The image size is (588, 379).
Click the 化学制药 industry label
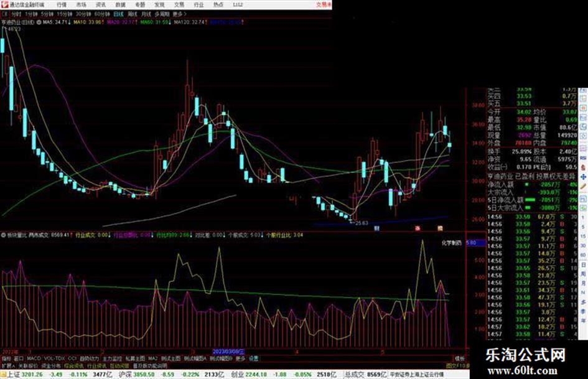[452, 243]
